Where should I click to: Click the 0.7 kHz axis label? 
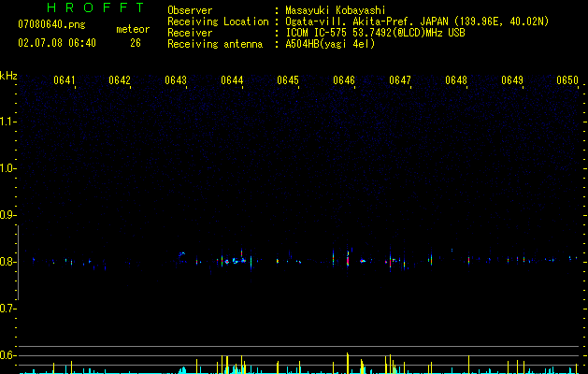click(7, 309)
